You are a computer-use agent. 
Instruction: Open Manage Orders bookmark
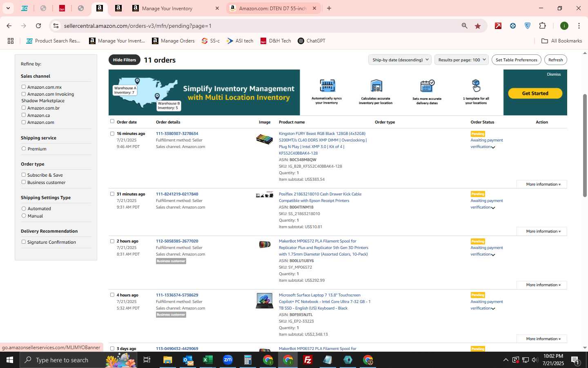click(173, 41)
